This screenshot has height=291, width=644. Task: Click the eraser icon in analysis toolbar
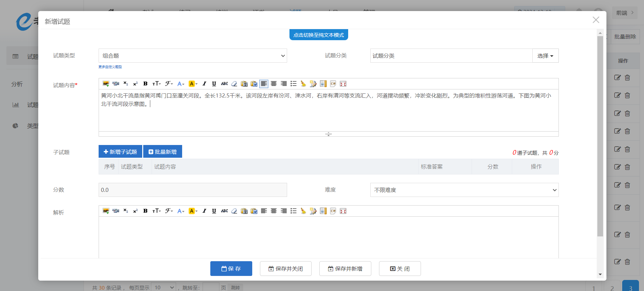tap(234, 211)
